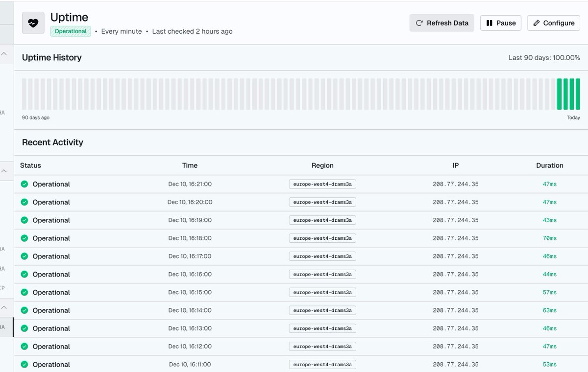
Task: Click the Refresh Data button
Action: tap(442, 23)
